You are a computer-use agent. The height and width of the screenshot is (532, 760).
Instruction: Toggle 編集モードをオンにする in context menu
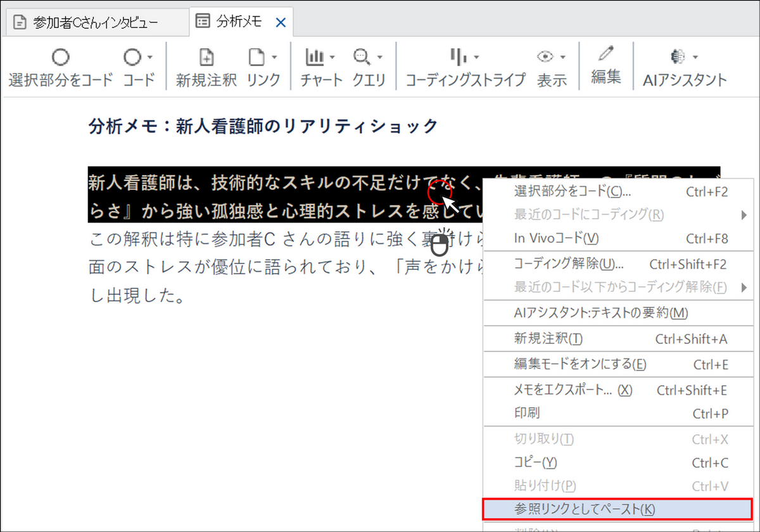579,364
